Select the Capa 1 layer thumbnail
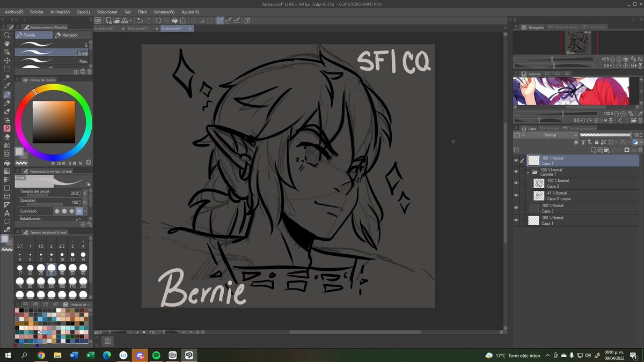The image size is (644, 362). (533, 220)
